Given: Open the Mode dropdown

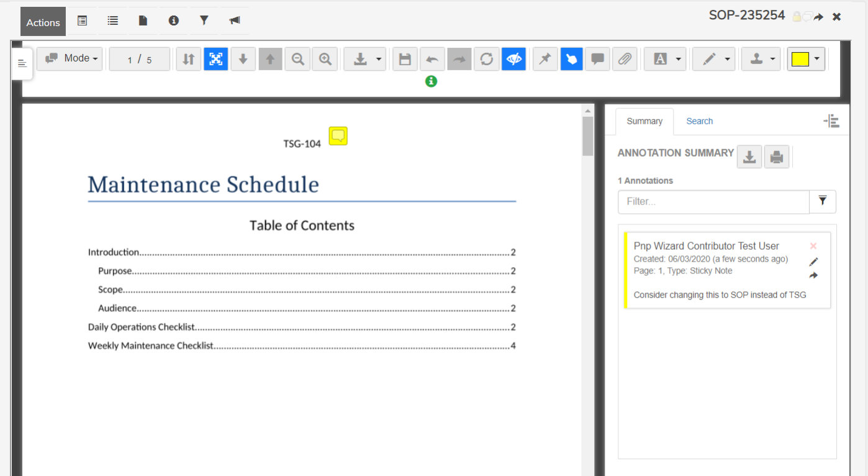Looking at the screenshot, I should click(x=70, y=58).
